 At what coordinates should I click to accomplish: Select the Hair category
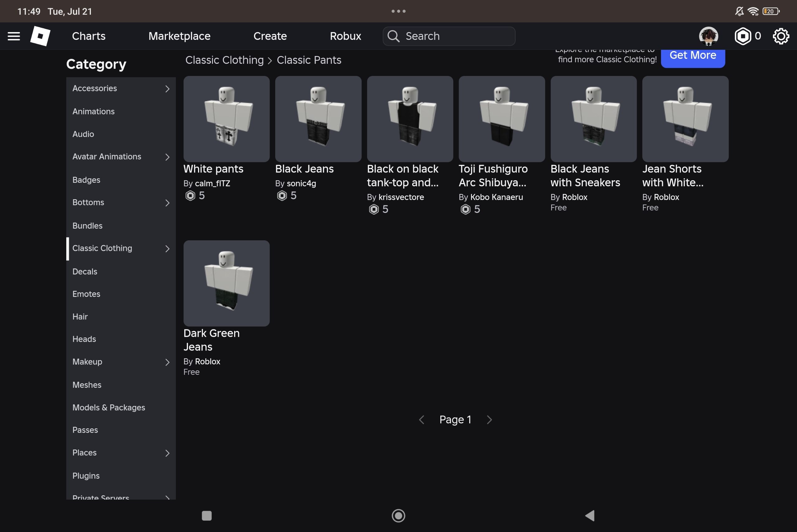pos(121,317)
